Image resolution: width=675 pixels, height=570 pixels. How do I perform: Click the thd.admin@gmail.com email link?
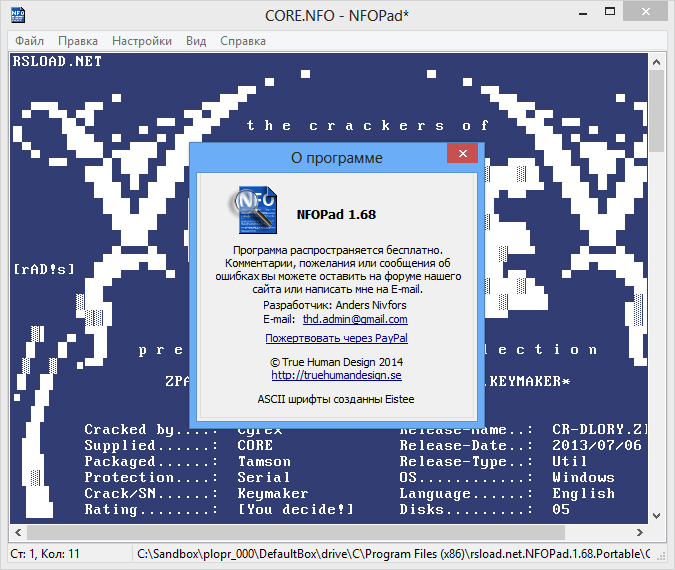(x=355, y=319)
